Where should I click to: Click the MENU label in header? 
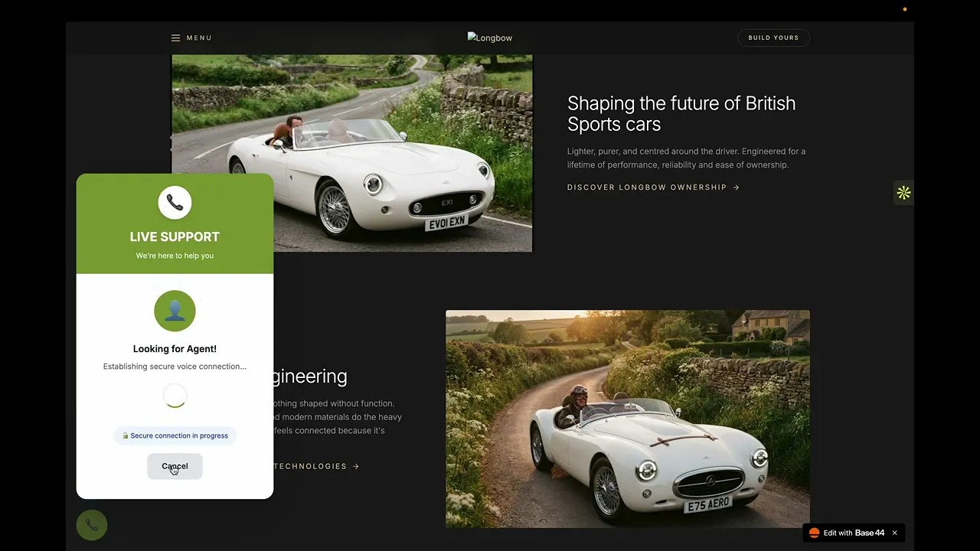199,38
